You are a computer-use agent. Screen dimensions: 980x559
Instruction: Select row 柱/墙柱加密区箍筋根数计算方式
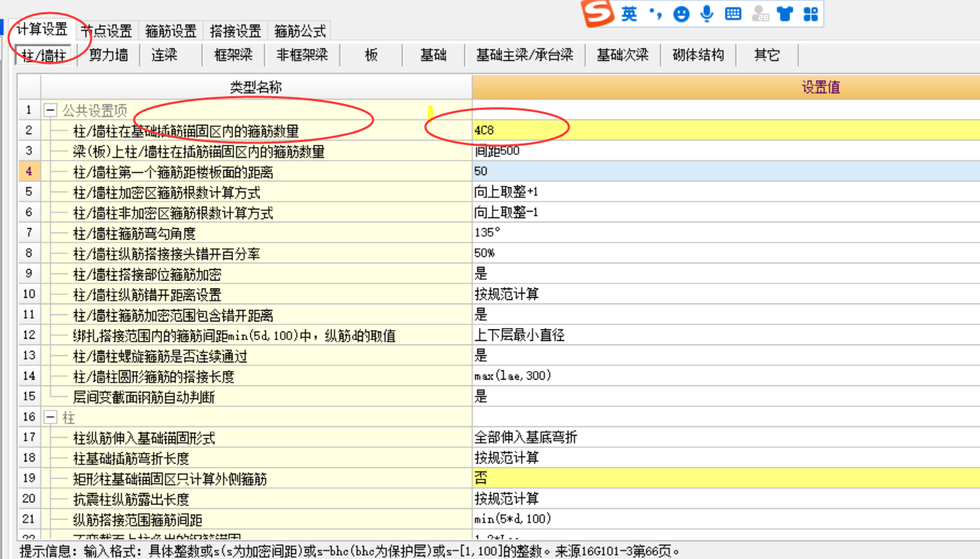(x=166, y=192)
